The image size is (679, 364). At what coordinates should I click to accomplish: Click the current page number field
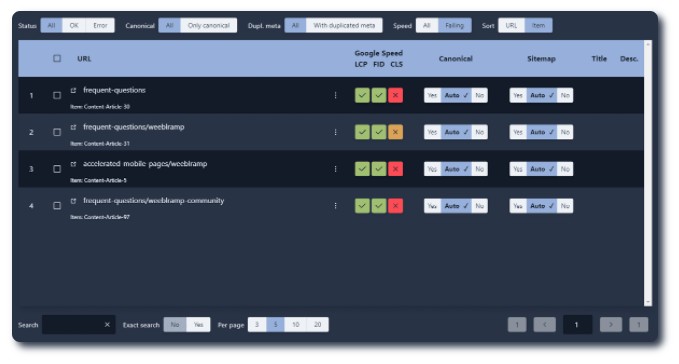click(x=578, y=325)
